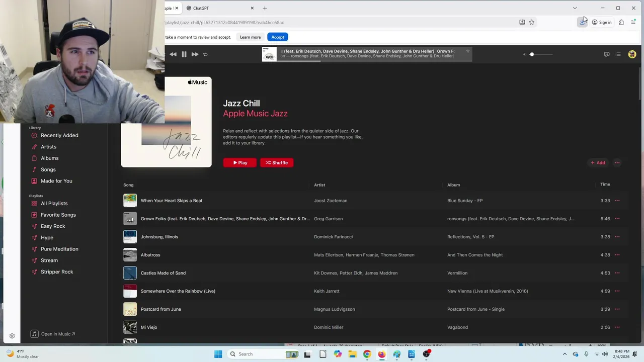The height and width of the screenshot is (362, 644).
Task: Open more options for the Albatross row
Action: point(617,255)
